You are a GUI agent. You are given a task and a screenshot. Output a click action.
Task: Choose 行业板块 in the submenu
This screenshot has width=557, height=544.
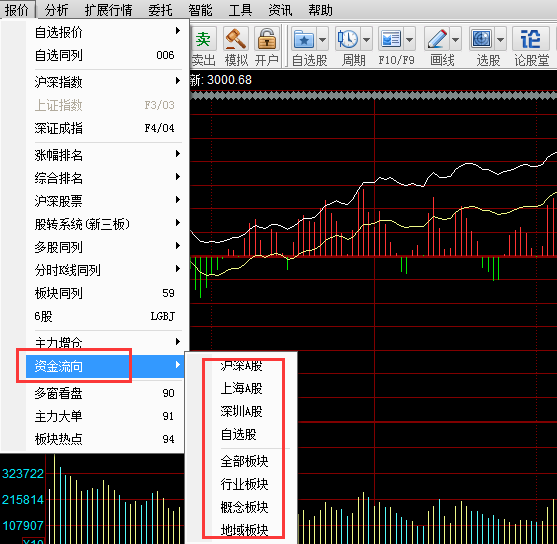point(244,484)
